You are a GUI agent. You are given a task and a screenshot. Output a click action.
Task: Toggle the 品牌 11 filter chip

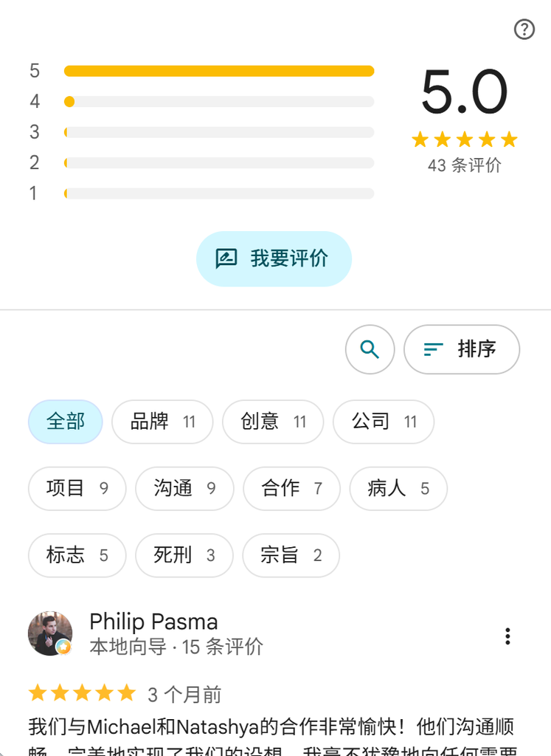162,422
